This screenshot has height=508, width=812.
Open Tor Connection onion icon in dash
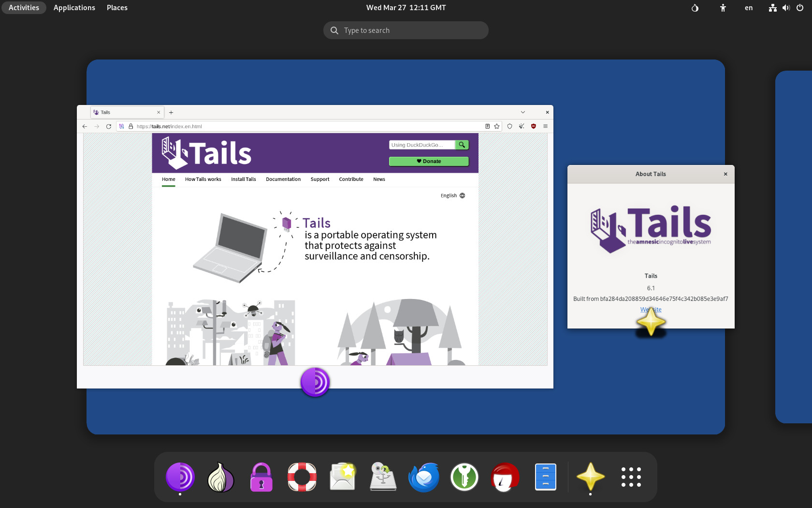coord(221,477)
